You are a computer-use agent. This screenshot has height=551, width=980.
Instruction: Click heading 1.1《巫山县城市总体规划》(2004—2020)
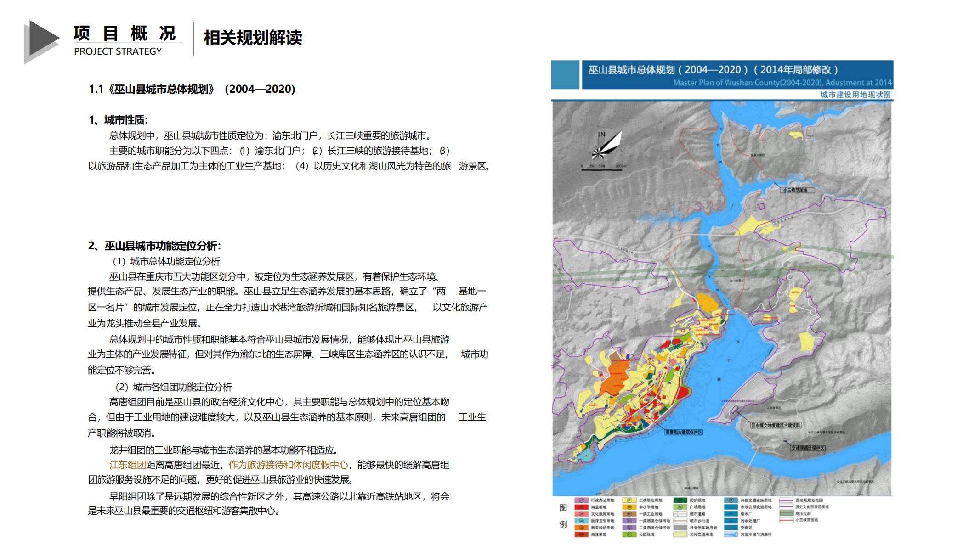(x=192, y=89)
